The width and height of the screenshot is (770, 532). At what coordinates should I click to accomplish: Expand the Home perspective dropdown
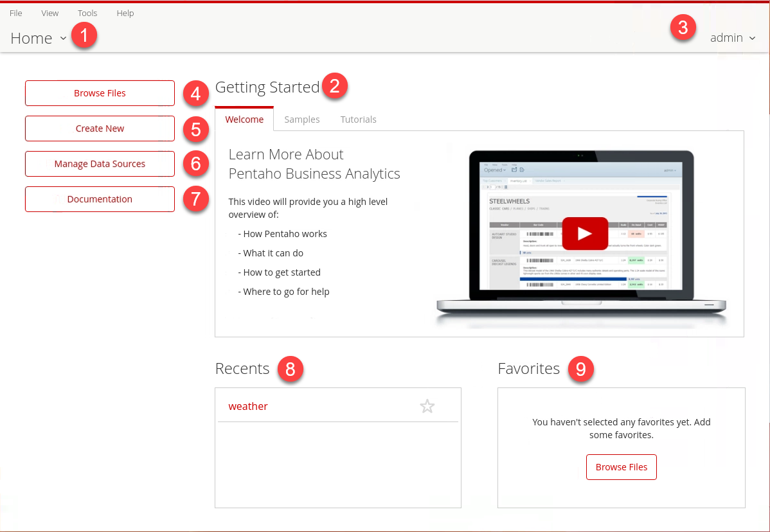click(39, 38)
